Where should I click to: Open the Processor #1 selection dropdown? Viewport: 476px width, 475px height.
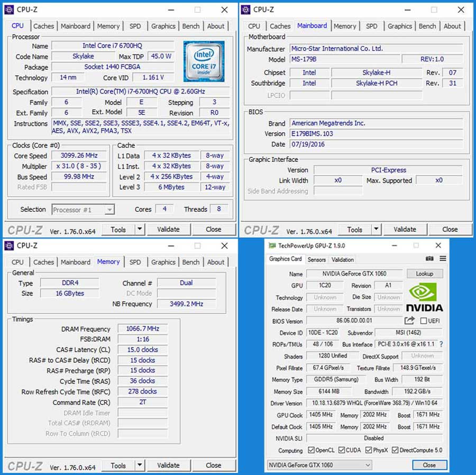coord(83,209)
